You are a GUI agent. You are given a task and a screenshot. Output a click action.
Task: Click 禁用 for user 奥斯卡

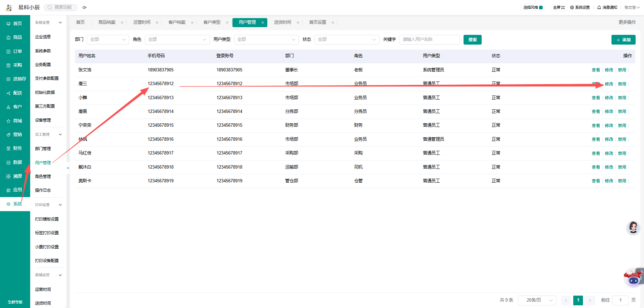(622, 181)
